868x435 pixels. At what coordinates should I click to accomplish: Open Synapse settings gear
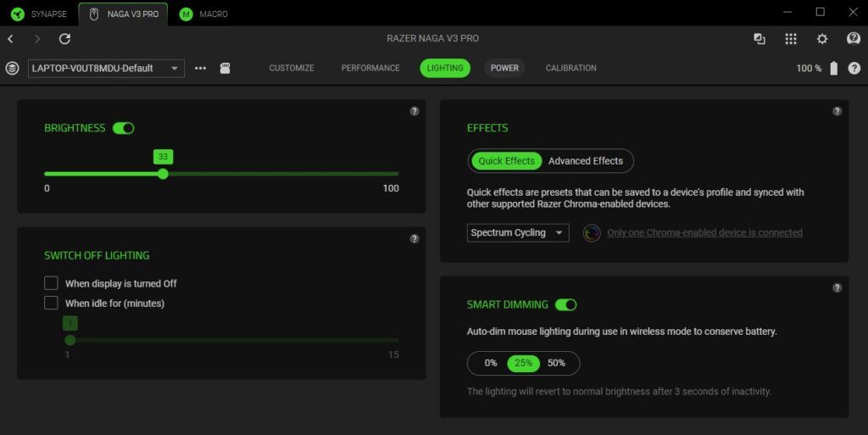tap(822, 39)
